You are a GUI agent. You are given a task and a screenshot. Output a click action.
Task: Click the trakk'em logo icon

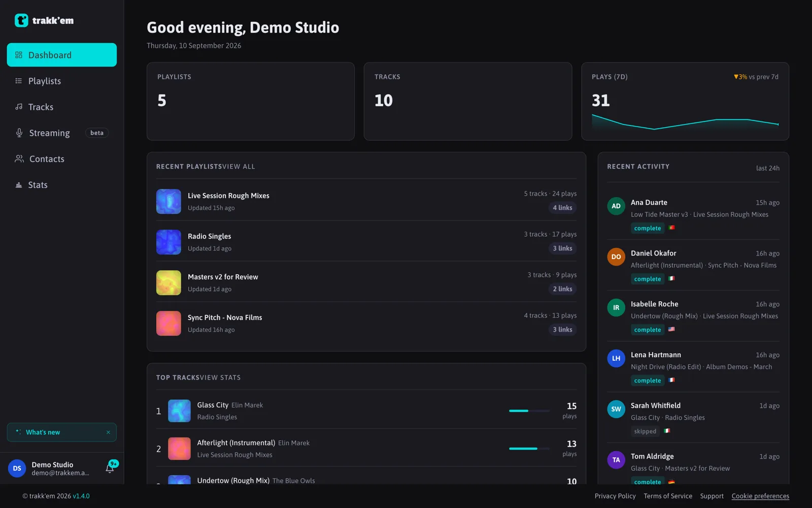click(21, 20)
